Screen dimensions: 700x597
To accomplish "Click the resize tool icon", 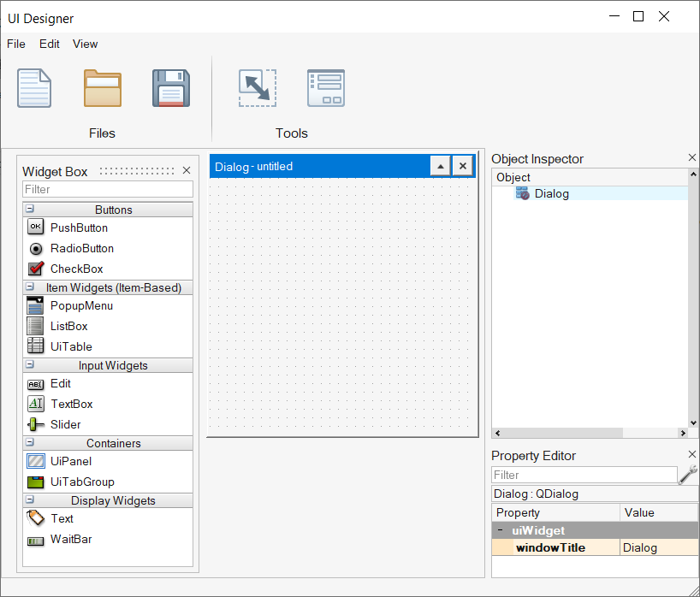I will (x=257, y=88).
